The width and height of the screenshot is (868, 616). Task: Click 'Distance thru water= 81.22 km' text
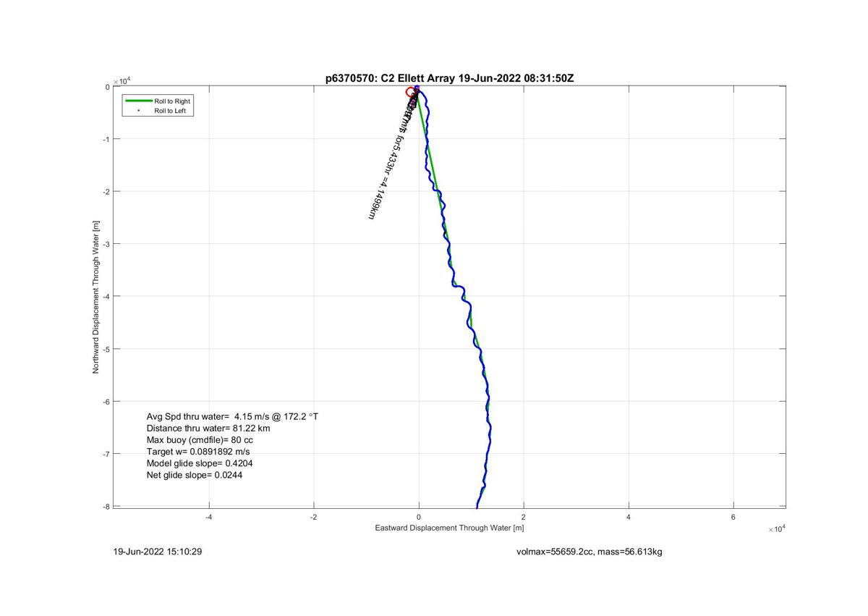click(x=208, y=429)
